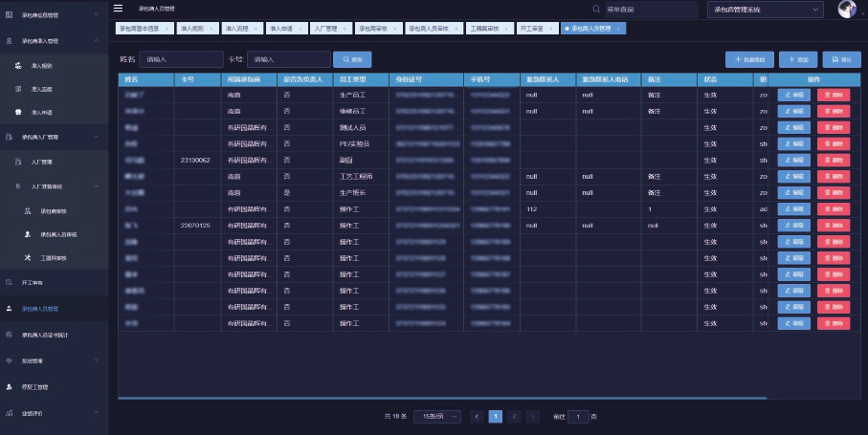Click the 承包商人员管理 sidebar person icon
This screenshot has height=435, width=868.
(10, 309)
